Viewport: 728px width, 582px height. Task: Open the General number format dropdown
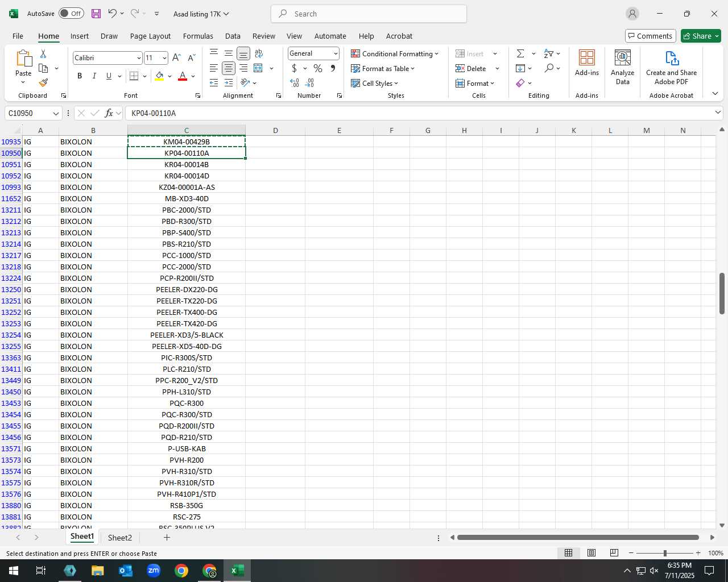coord(336,53)
